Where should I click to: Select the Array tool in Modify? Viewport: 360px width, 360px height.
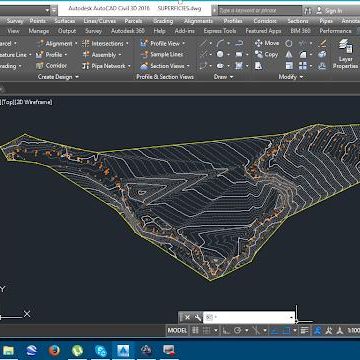(303, 65)
